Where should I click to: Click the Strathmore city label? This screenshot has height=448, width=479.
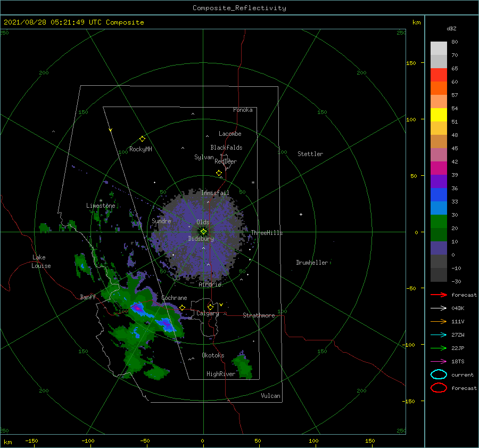pyautogui.click(x=259, y=315)
